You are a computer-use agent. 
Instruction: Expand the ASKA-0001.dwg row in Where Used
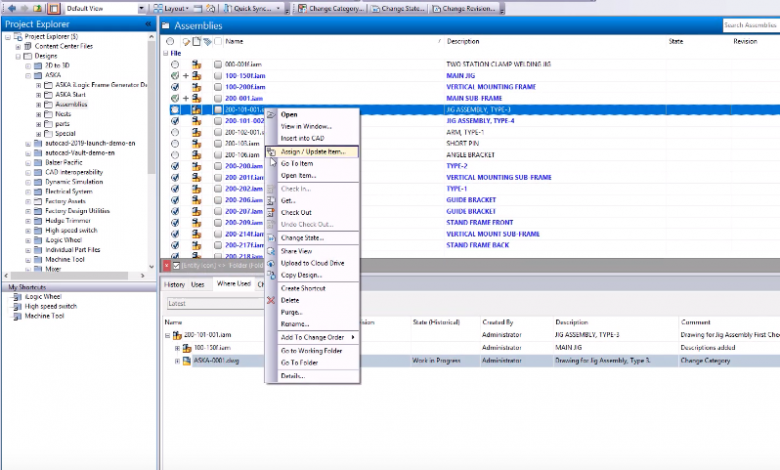[x=178, y=359]
